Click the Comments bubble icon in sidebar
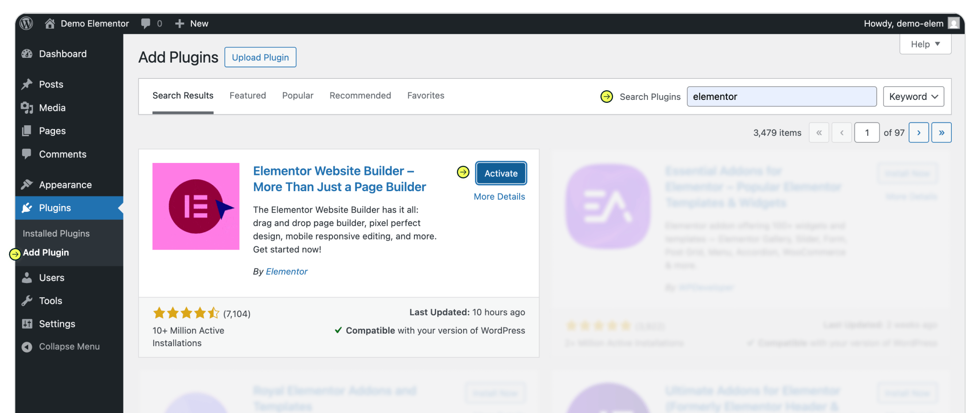The height and width of the screenshot is (413, 980). pyautogui.click(x=27, y=154)
